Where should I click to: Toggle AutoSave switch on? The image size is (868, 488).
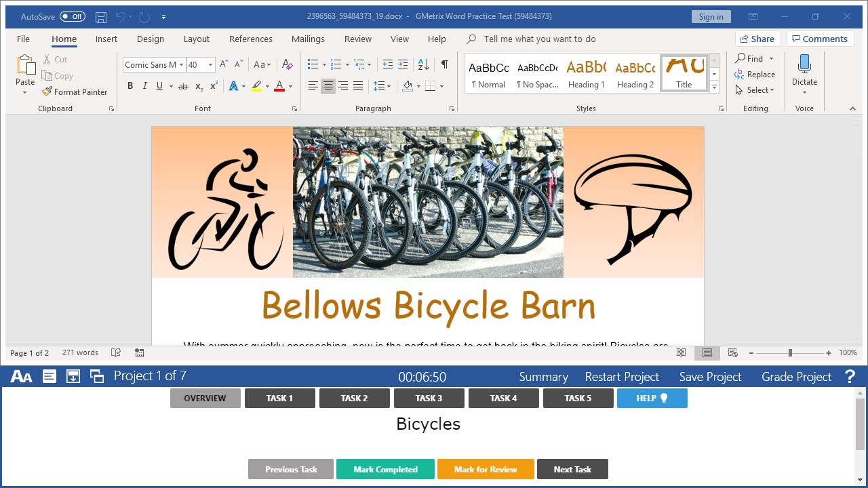(x=73, y=16)
